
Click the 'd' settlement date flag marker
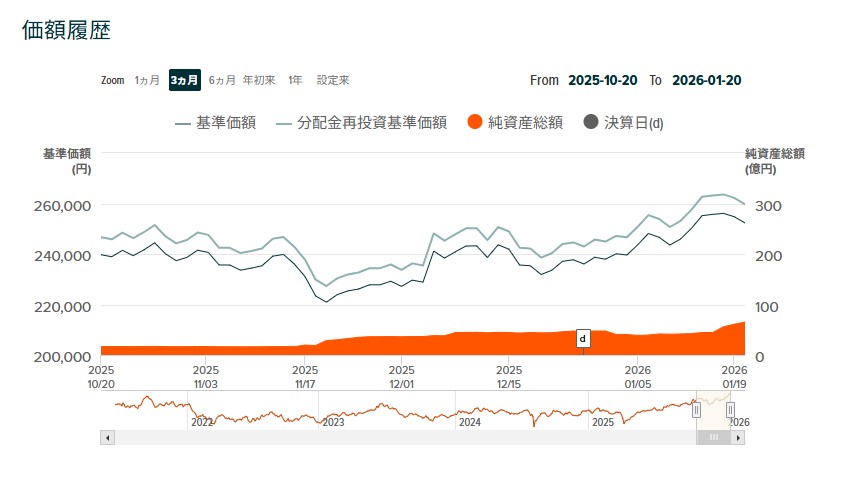(x=583, y=339)
